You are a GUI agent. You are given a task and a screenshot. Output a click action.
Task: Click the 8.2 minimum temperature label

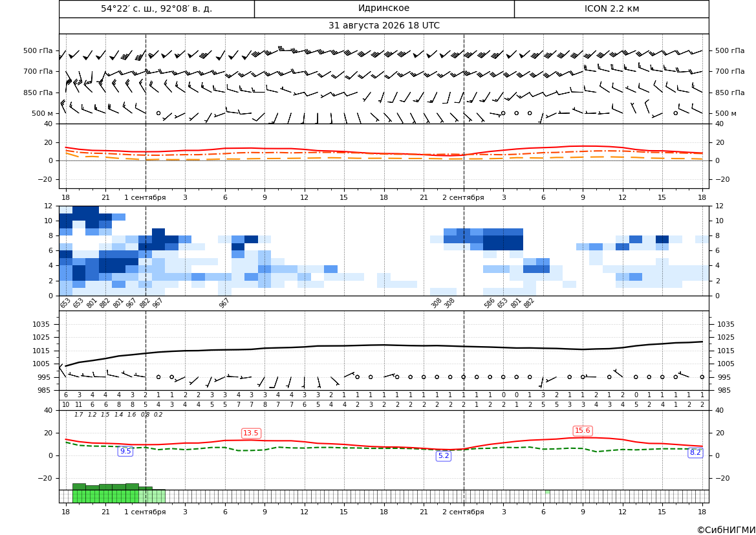pos(695,452)
